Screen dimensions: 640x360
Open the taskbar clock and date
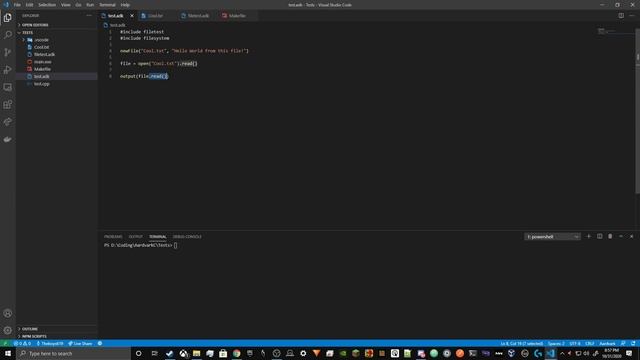[x=611, y=353]
